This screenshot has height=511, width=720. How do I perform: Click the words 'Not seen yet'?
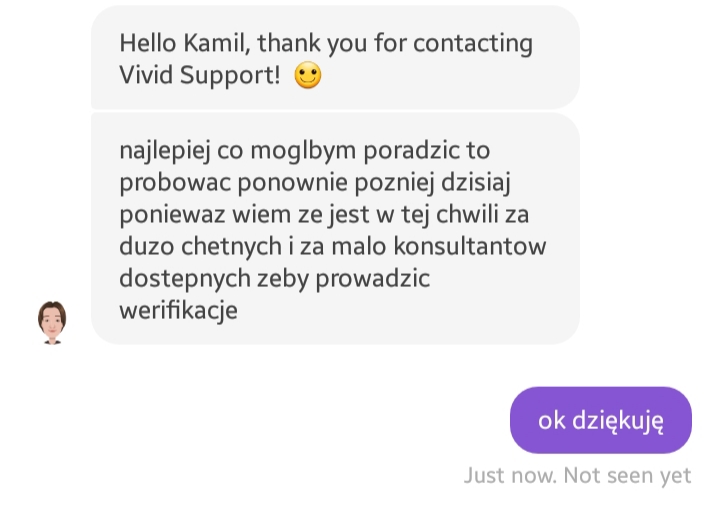(627, 476)
